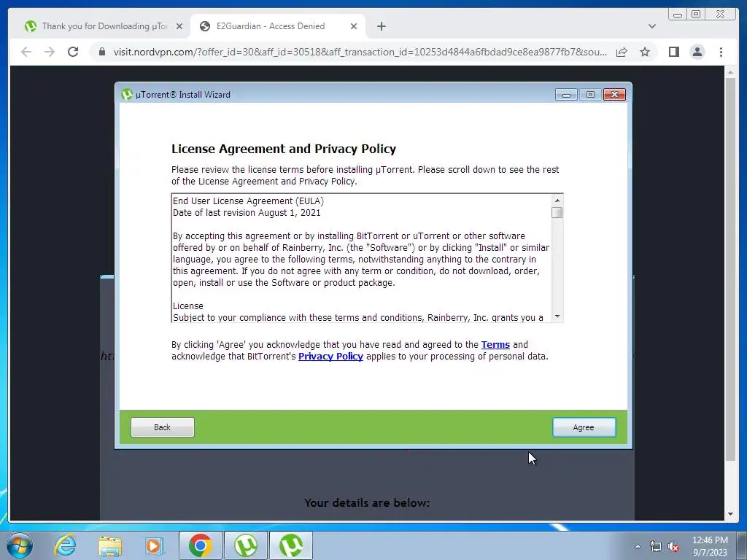Click 'Your details are below:' text
Screen dimensions: 747x560
click(x=367, y=503)
